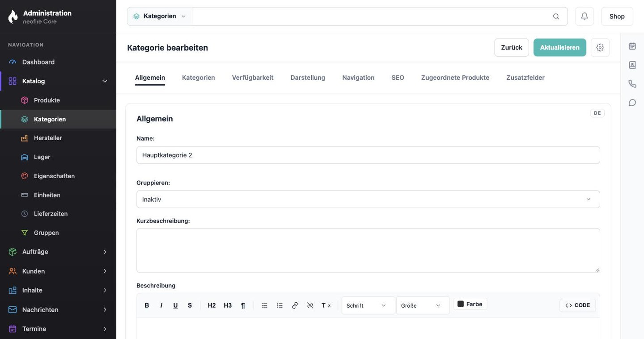Click the search magnifier icon
The image size is (644, 339).
556,17
